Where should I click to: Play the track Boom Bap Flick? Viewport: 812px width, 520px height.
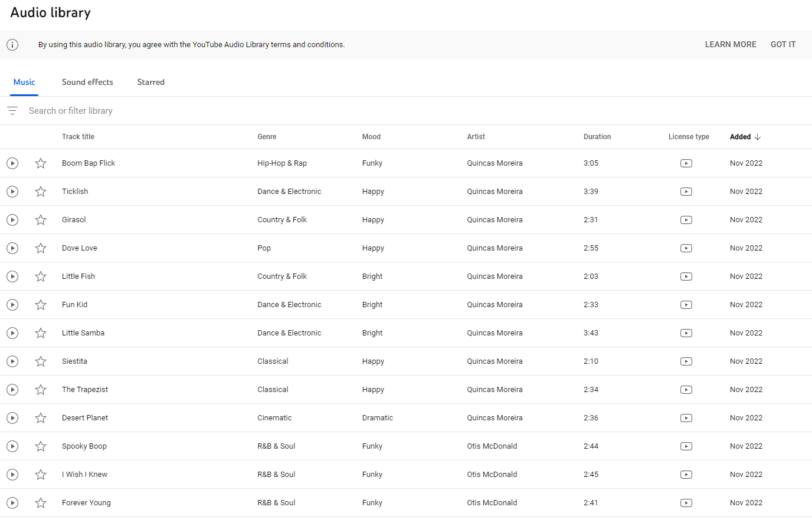click(12, 163)
